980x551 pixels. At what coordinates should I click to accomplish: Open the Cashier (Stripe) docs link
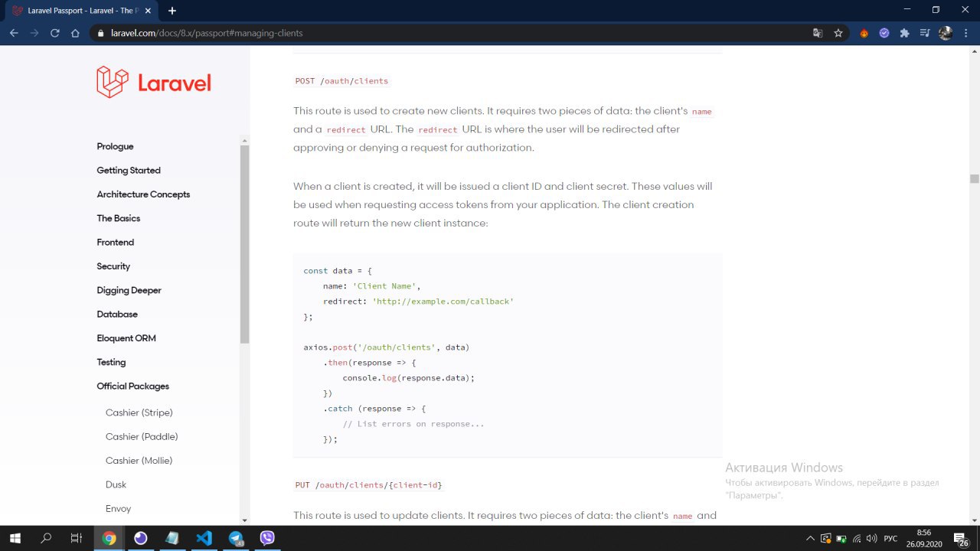tap(139, 412)
